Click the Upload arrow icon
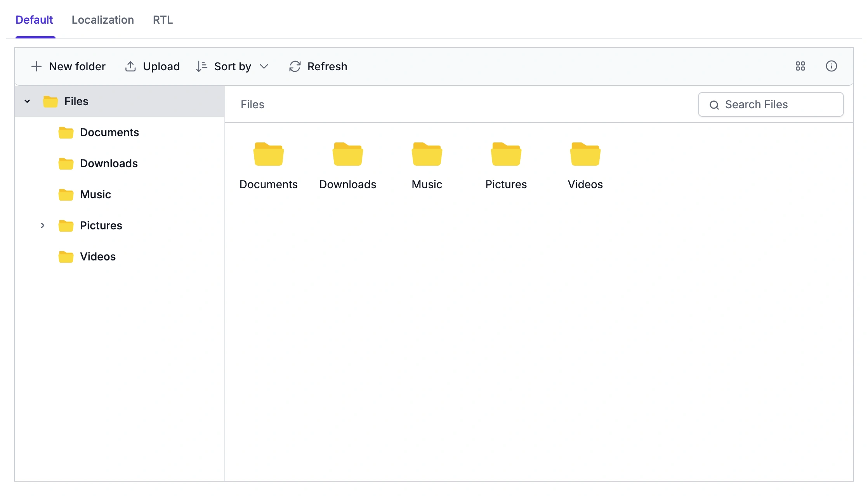This screenshot has width=868, height=496. [130, 66]
